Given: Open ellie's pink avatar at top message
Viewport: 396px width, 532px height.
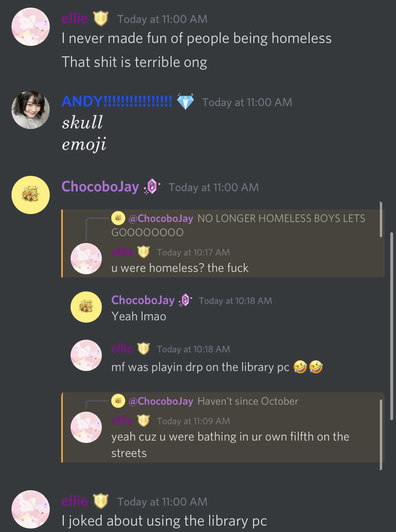Looking at the screenshot, I should 31,27.
